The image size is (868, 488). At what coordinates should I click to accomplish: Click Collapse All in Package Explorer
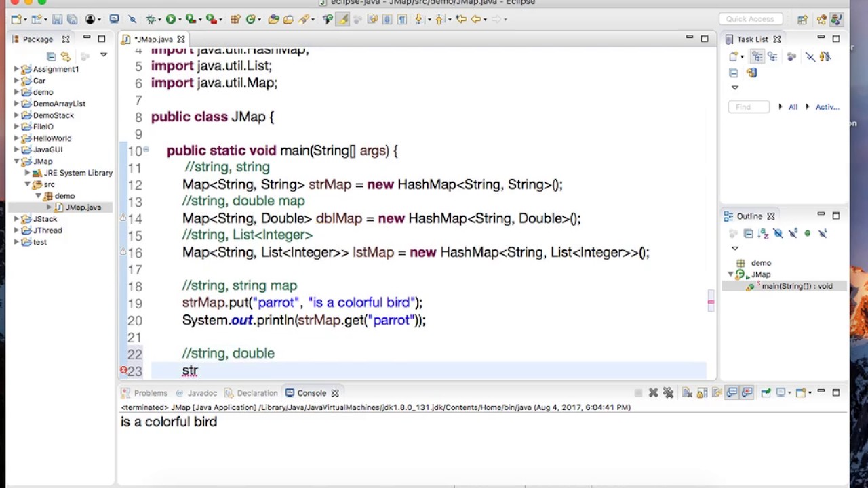51,56
